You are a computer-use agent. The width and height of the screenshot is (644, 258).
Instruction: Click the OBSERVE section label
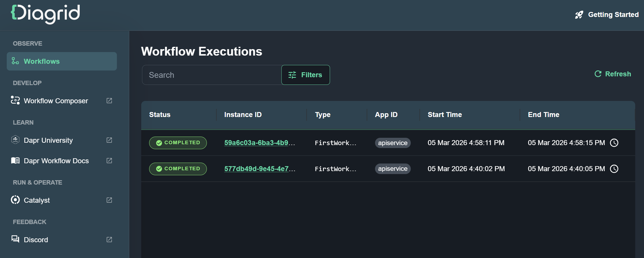coord(28,44)
